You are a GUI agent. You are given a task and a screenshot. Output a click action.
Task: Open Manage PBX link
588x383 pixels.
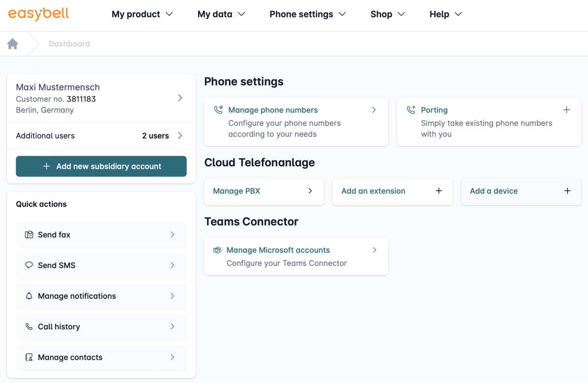pos(236,191)
